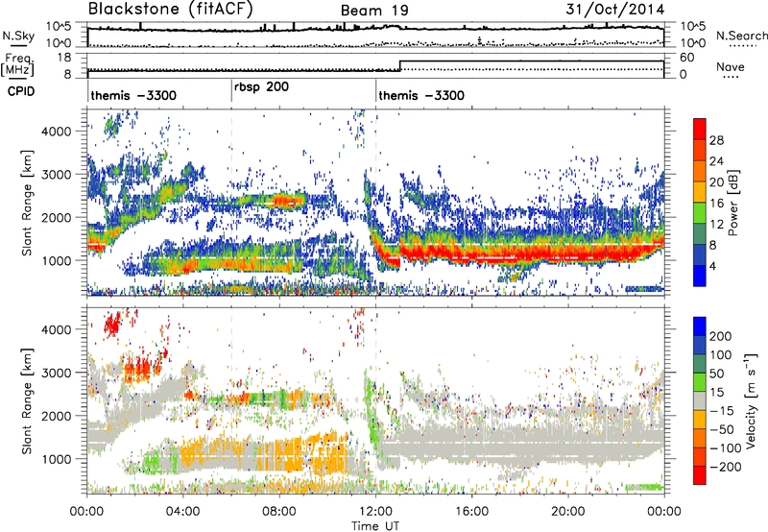Click the '200' label on Velocity color bar
768x532 pixels.
[x=721, y=336]
